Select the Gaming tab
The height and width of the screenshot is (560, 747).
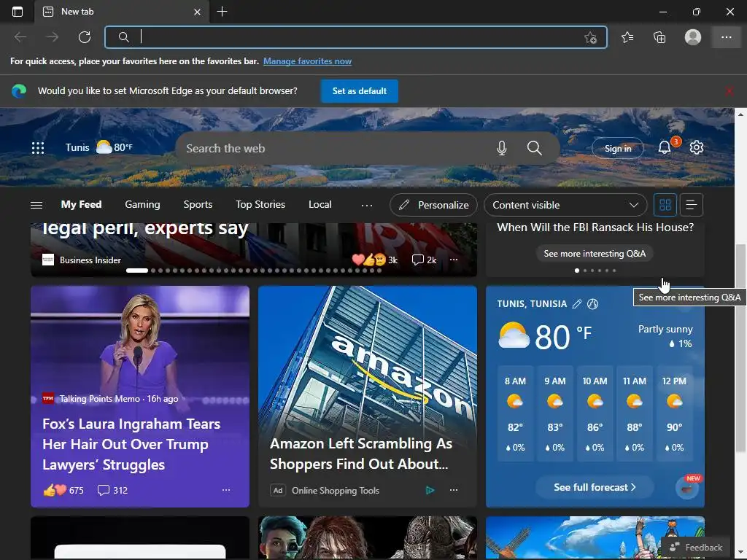pos(142,204)
